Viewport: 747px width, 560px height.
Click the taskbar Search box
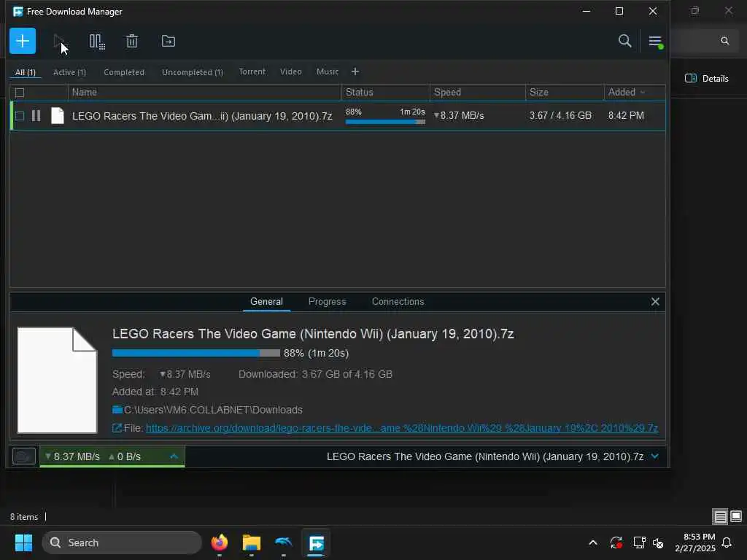pos(122,542)
